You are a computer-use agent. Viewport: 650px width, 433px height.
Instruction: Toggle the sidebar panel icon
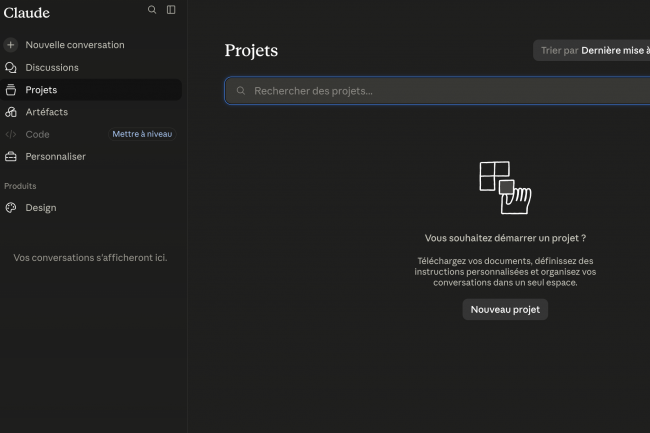pos(171,10)
